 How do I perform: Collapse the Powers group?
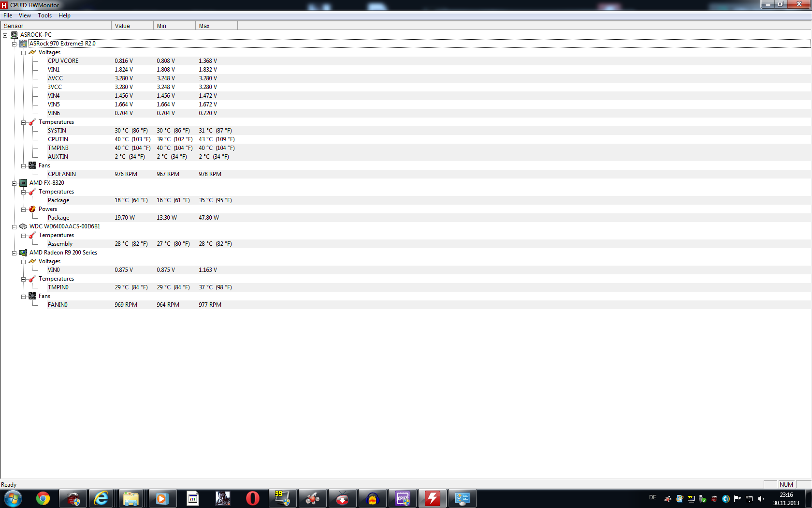[23, 209]
